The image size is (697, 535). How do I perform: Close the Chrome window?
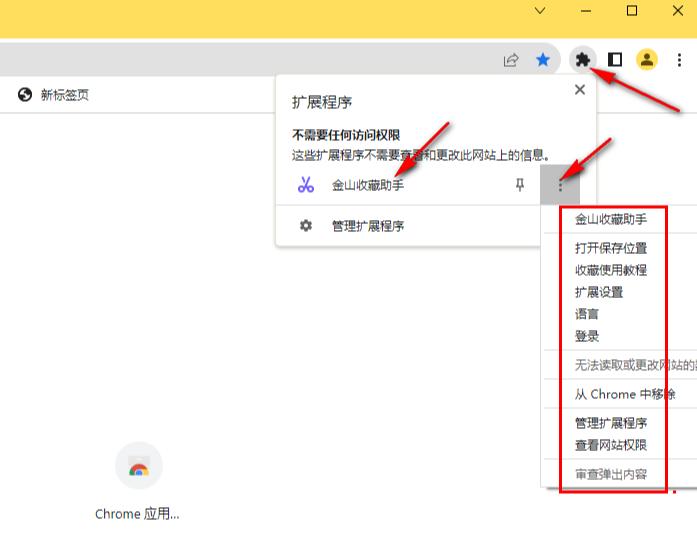pyautogui.click(x=677, y=11)
